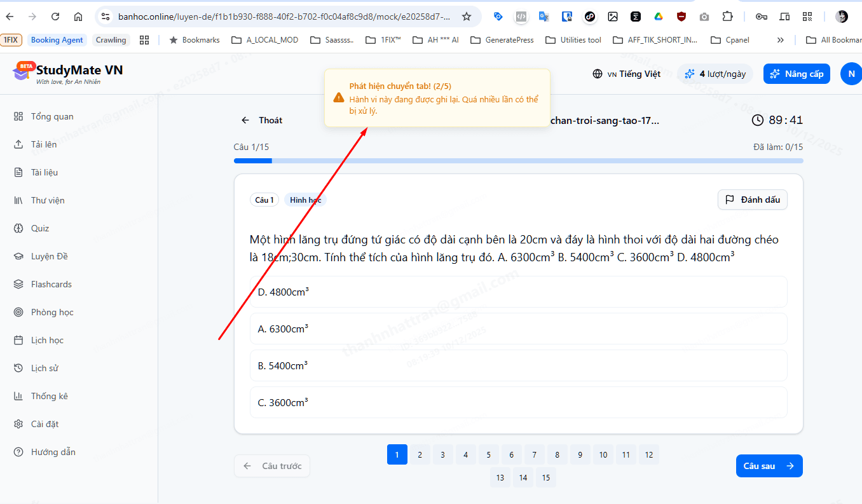Expand the bookmarks bar overflow chevron

(780, 40)
